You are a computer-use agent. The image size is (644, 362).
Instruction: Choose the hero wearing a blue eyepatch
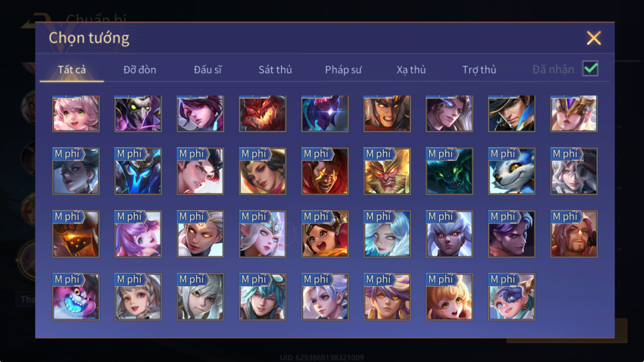pyautogui.click(x=511, y=297)
